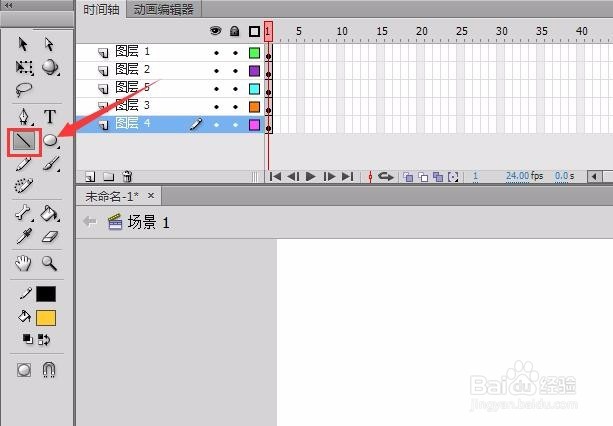The image size is (613, 426).
Task: Select layer 图层 4
Action: (132, 124)
